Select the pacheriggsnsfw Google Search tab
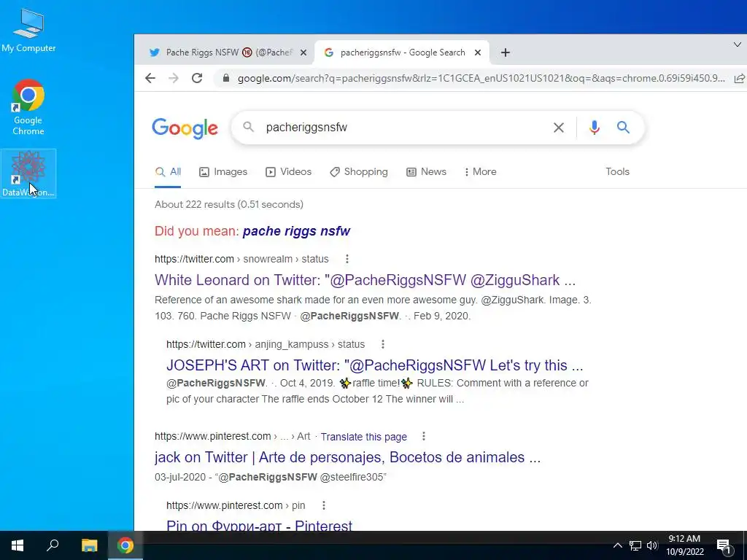This screenshot has height=560, width=747. pyautogui.click(x=402, y=52)
